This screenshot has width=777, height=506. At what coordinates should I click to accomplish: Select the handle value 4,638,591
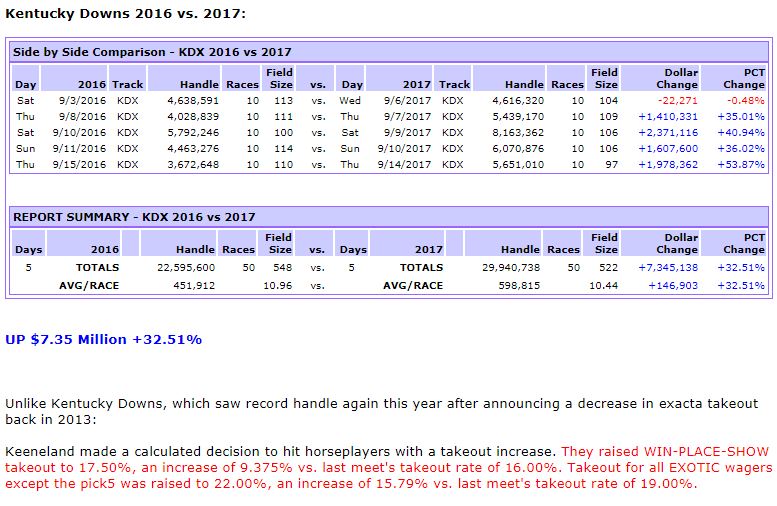[x=193, y=101]
